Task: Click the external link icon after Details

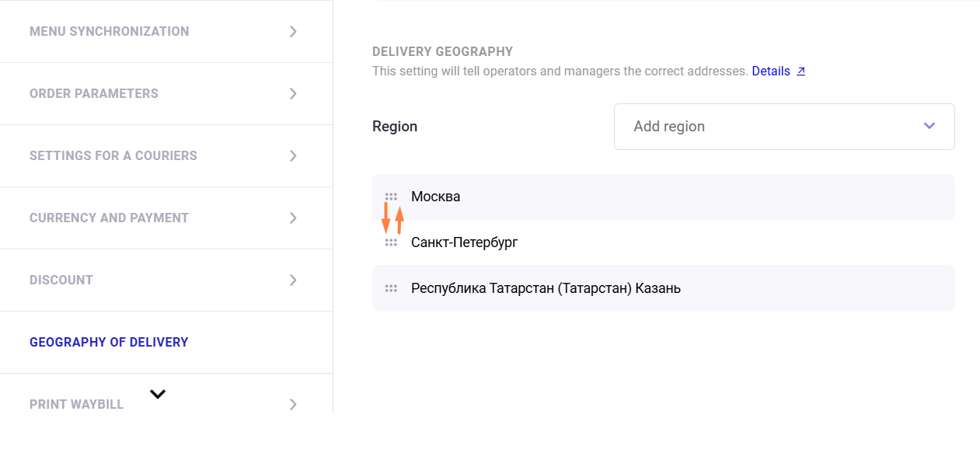Action: pos(801,71)
